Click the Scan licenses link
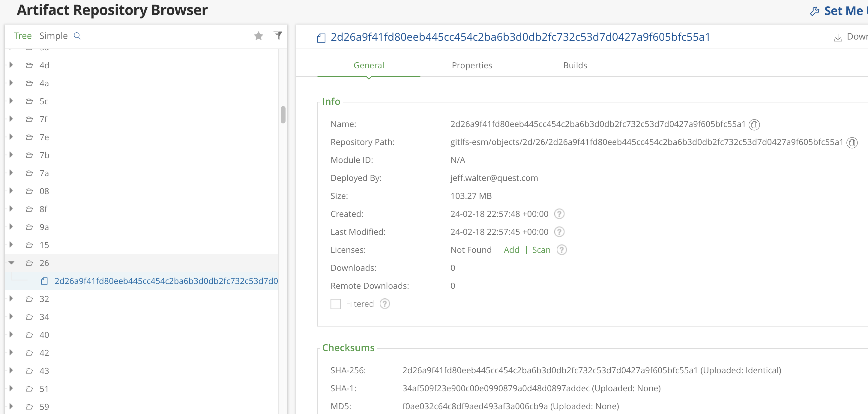The width and height of the screenshot is (868, 414). pyautogui.click(x=541, y=250)
